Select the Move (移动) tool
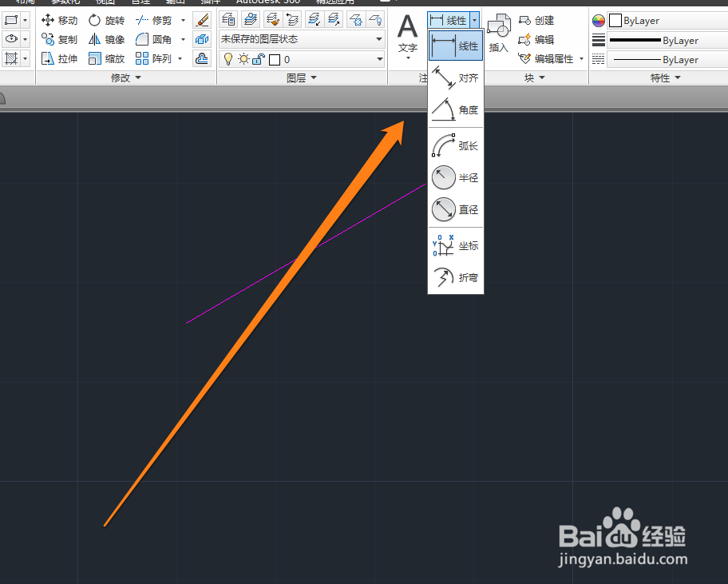Viewport: 728px width, 584px height. coord(59,21)
